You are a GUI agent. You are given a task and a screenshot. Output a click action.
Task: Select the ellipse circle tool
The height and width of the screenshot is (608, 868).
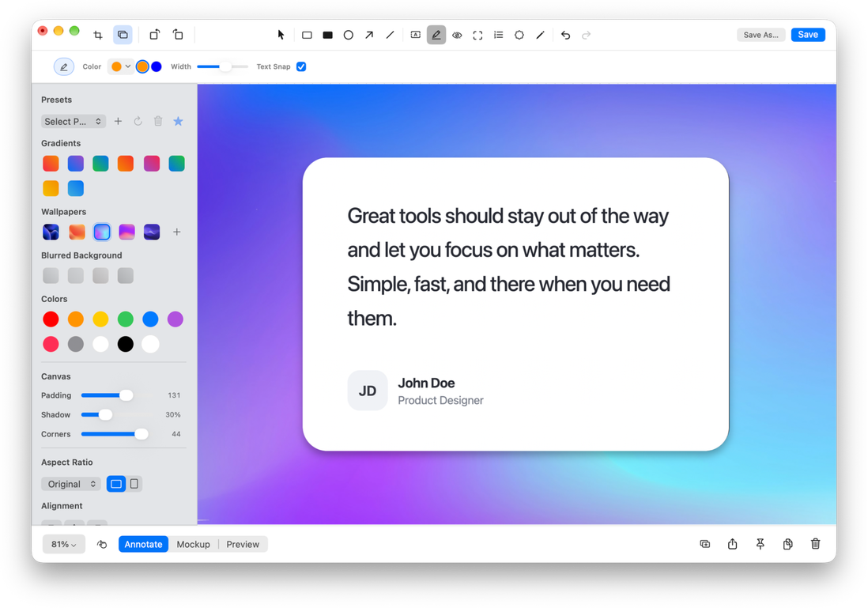click(348, 35)
